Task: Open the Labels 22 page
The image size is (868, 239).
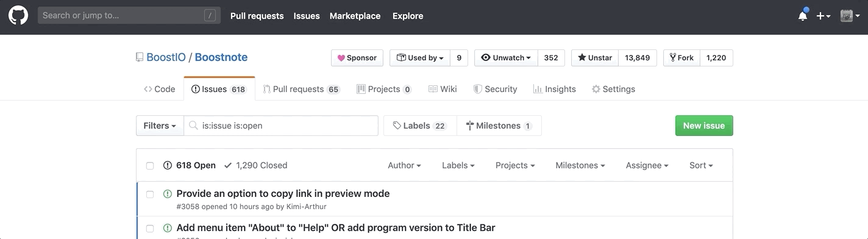Action: pyautogui.click(x=420, y=126)
